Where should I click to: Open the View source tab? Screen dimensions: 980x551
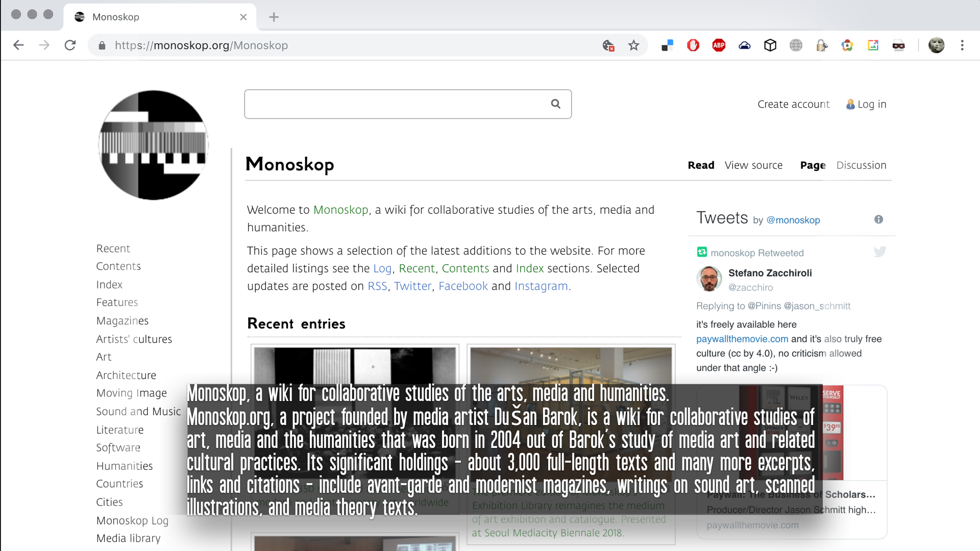[x=753, y=165]
